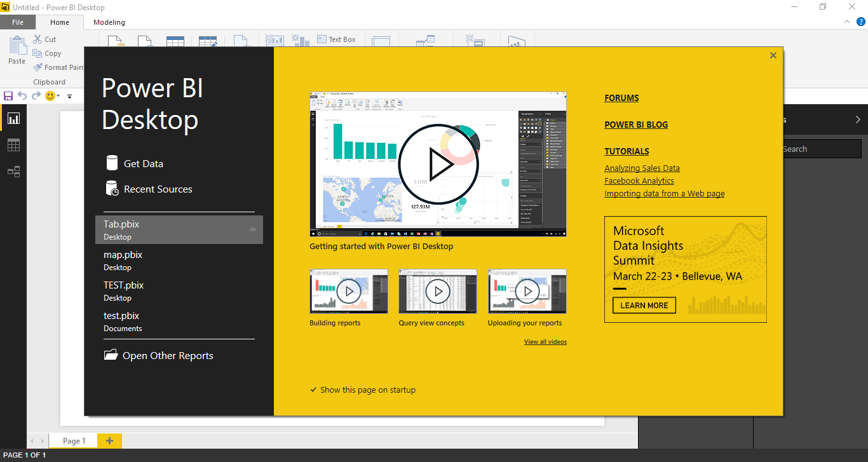Click the Save icon in quick access toolbar
The width and height of the screenshot is (868, 462).
8,96
